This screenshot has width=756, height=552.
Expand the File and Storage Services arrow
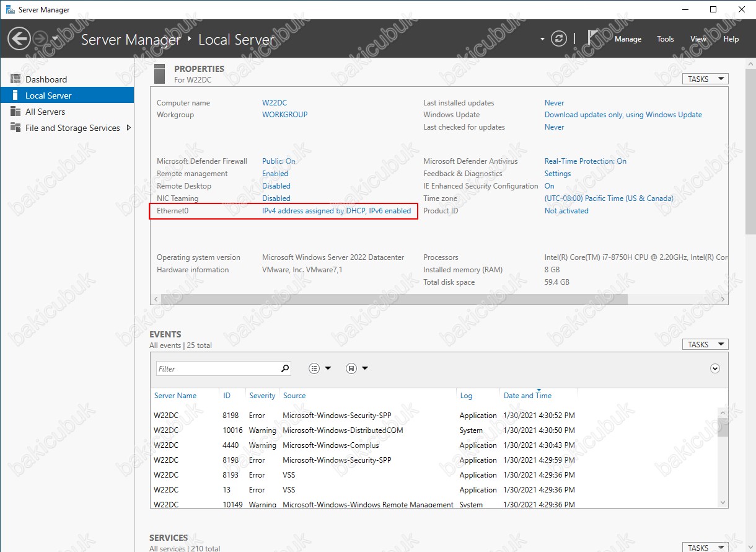129,128
